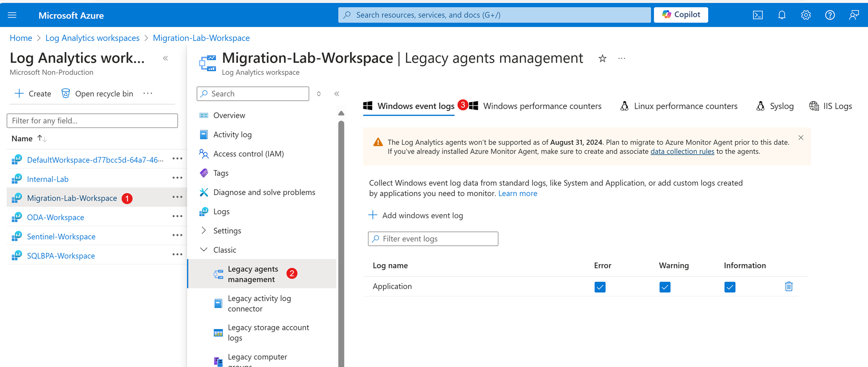The width and height of the screenshot is (868, 367).
Task: Uncheck Information for the Application log
Action: tap(729, 287)
